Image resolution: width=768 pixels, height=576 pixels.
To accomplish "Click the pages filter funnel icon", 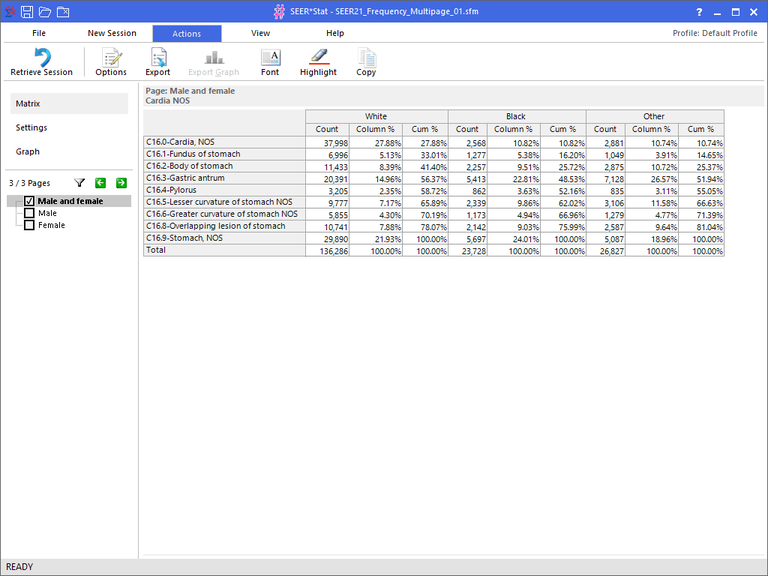I will point(79,183).
